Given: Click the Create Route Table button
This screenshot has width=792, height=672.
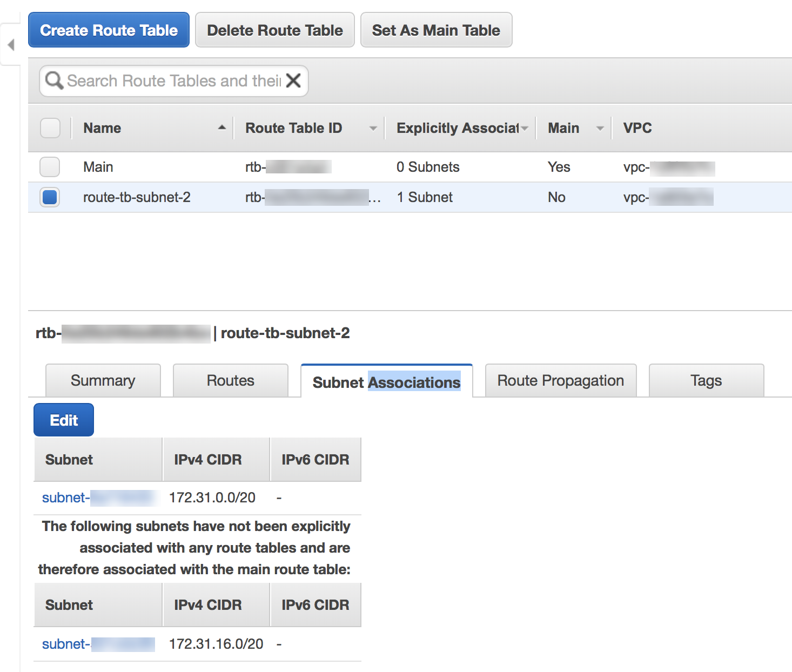Looking at the screenshot, I should (x=109, y=30).
